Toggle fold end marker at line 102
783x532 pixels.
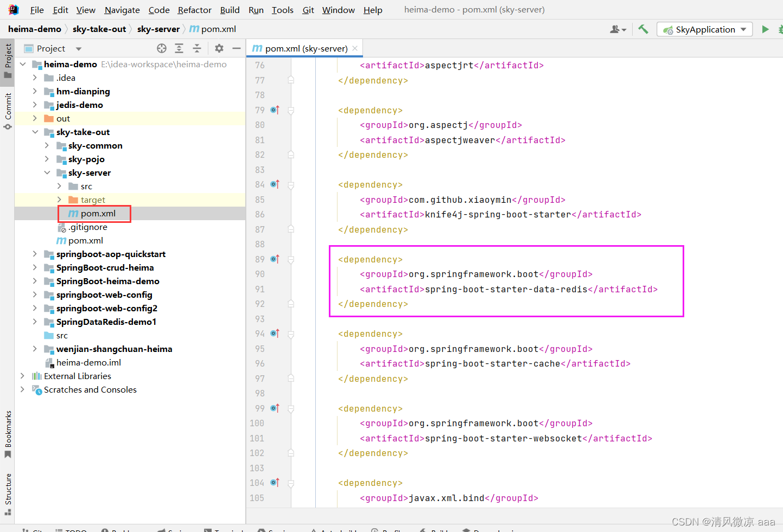pos(291,453)
